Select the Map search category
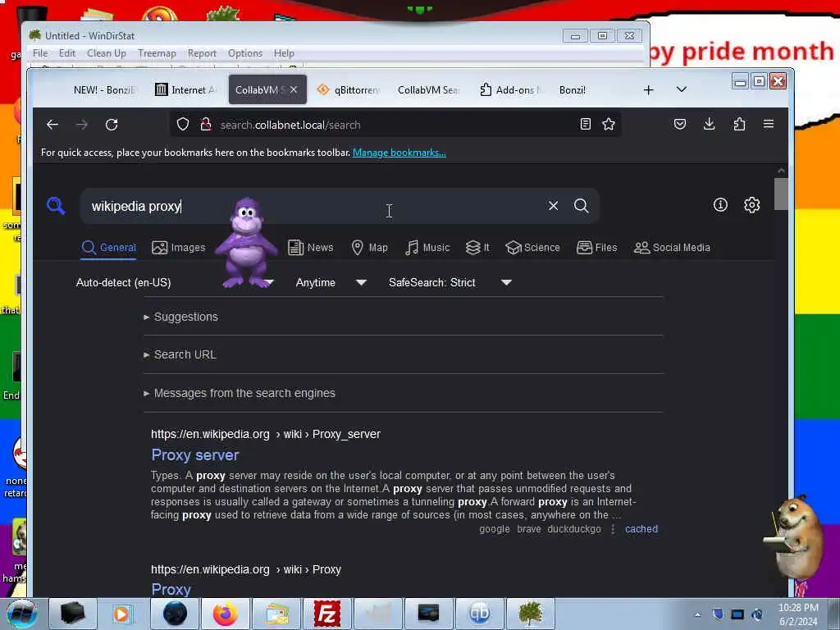 point(370,248)
